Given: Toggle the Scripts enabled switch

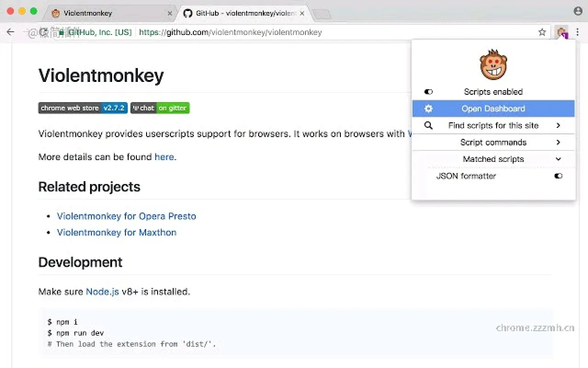Looking at the screenshot, I should [429, 92].
